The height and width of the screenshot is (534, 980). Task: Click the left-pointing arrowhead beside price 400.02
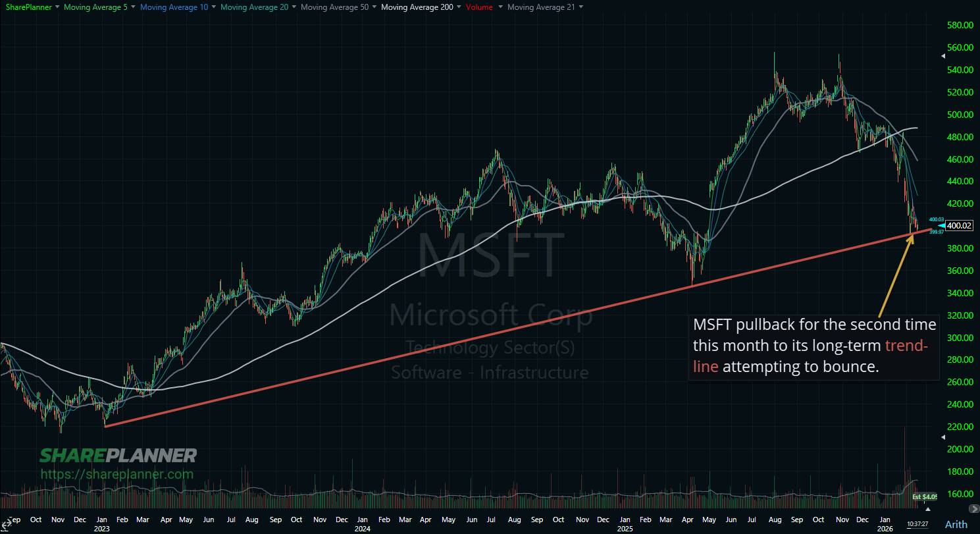941,225
